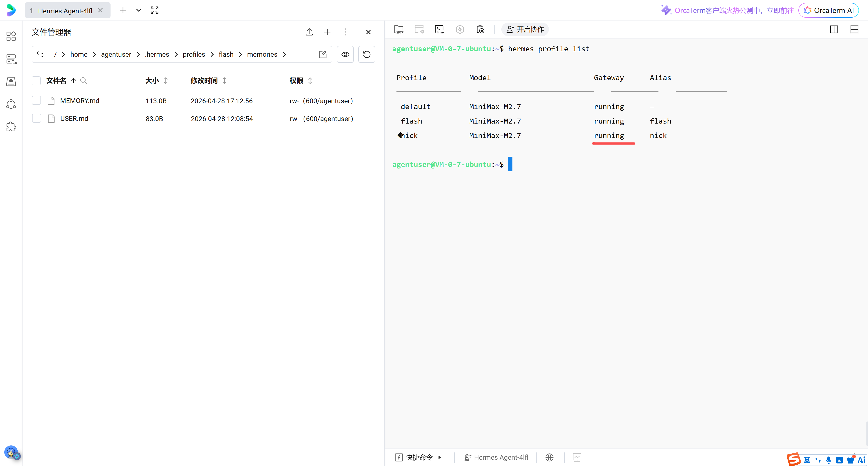Open the extensions puzzle icon in the sidebar
Image resolution: width=868 pixels, height=466 pixels.
[11, 126]
